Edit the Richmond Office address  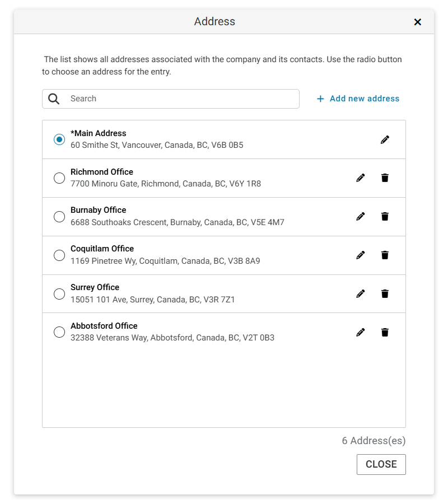(361, 178)
